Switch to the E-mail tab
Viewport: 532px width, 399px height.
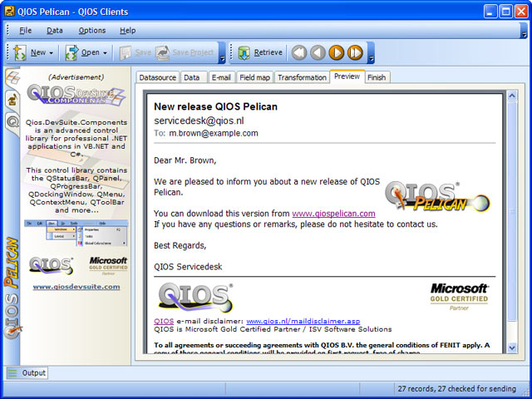click(x=221, y=77)
